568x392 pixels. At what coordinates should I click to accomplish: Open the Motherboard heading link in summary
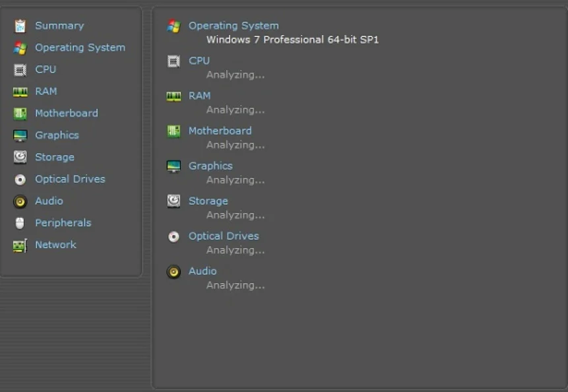coord(220,131)
